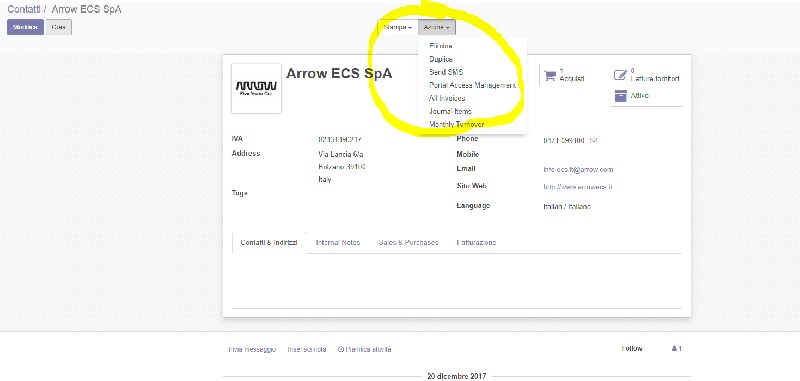Collapse the Azione dropdown button
The width and height of the screenshot is (800, 381).
(437, 27)
